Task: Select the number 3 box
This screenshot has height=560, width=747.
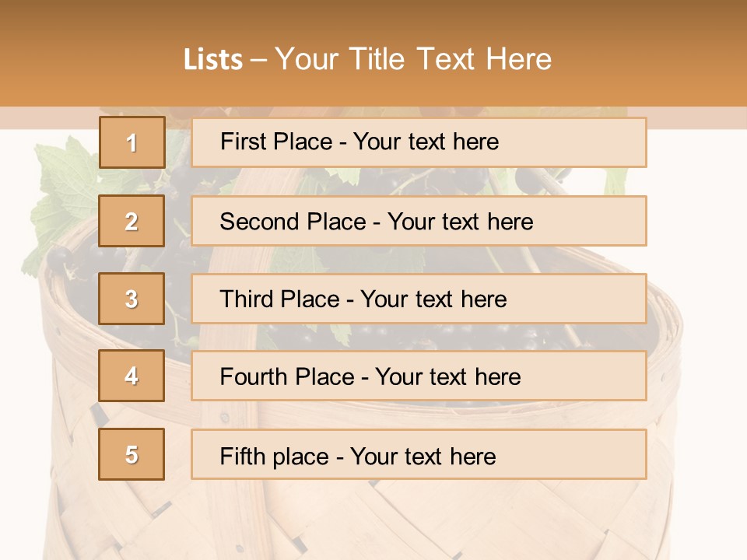Action: (x=132, y=299)
